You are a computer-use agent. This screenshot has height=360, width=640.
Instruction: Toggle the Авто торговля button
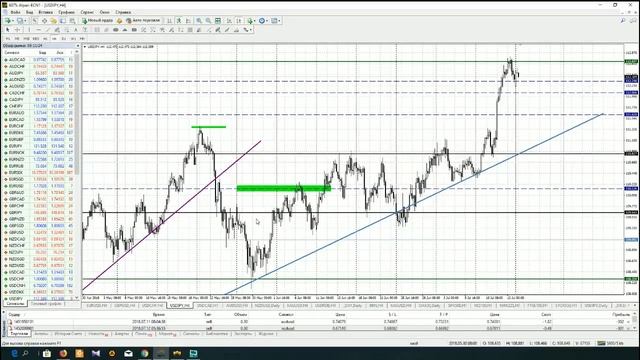point(143,20)
